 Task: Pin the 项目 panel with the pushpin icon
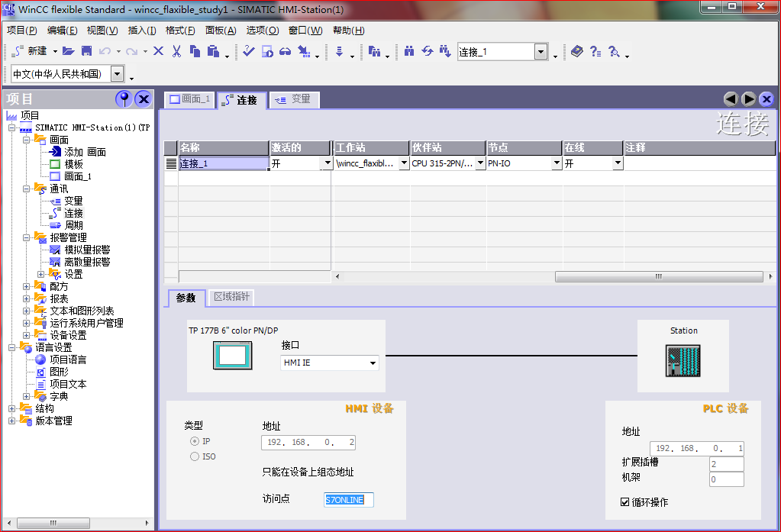(x=124, y=99)
